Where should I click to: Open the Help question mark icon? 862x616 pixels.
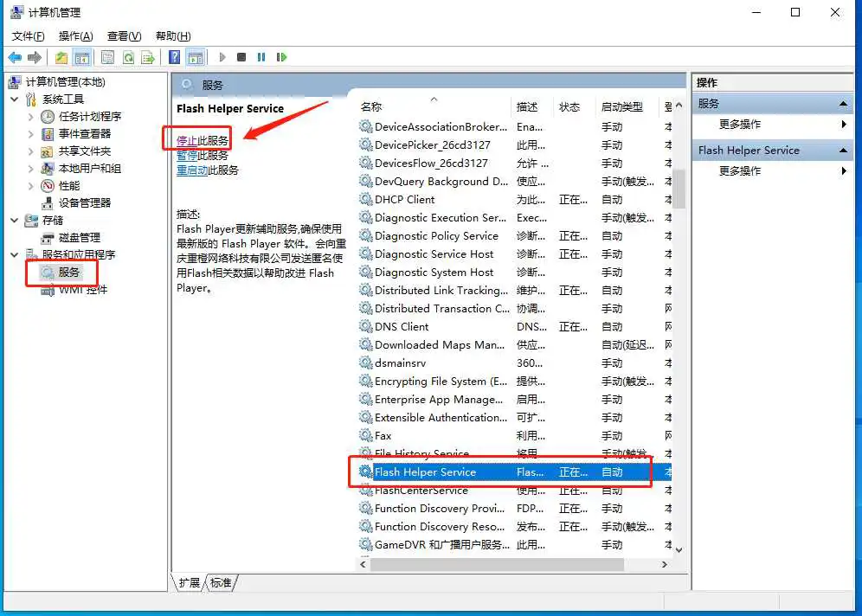click(x=174, y=57)
